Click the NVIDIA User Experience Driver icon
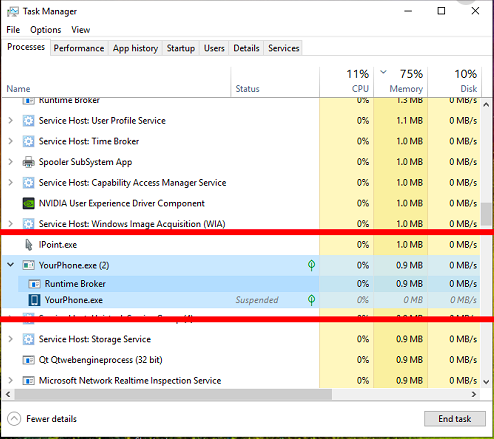The image size is (494, 439). [x=28, y=203]
